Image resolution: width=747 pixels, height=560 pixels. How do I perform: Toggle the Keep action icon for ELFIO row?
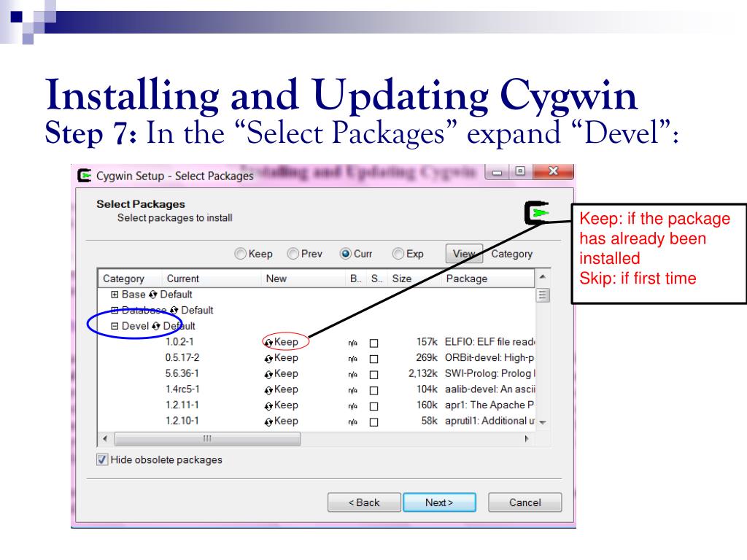pos(268,343)
